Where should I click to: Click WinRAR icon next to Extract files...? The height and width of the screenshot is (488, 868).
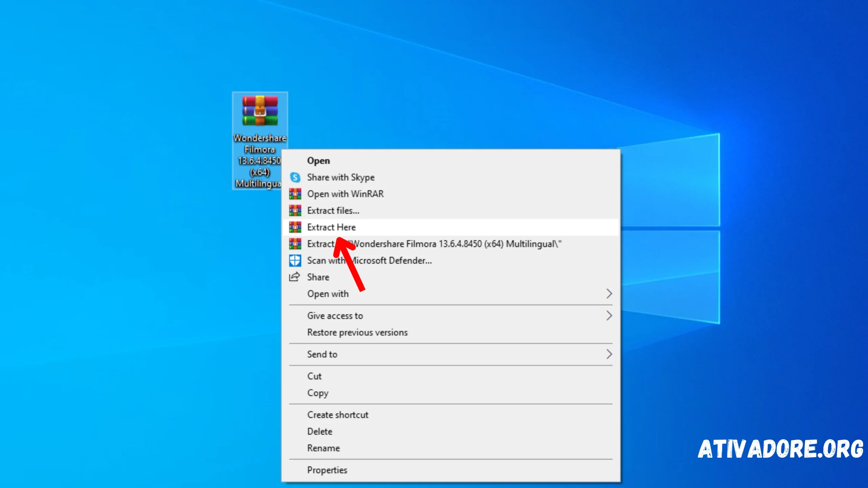(295, 211)
